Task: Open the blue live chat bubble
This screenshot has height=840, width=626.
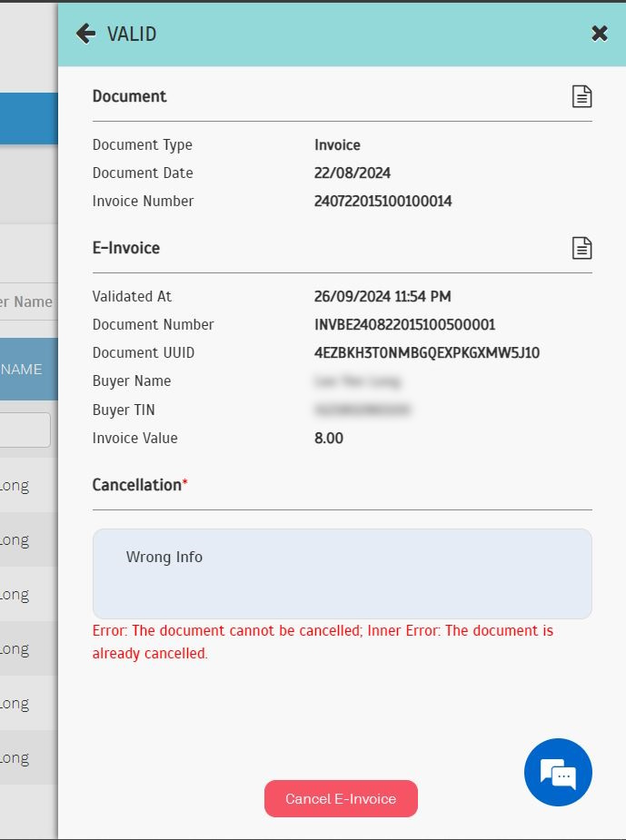Action: click(558, 773)
